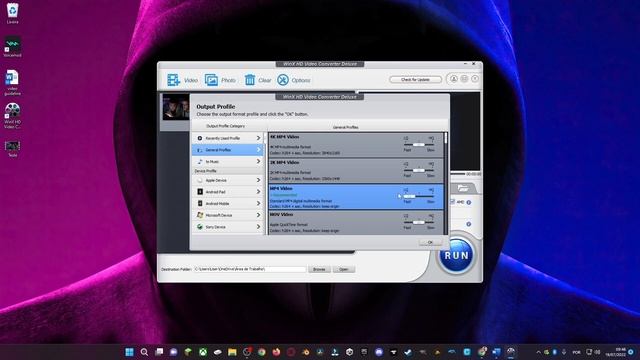
Task: Click the Photo slideshow icon
Action: click(211, 80)
